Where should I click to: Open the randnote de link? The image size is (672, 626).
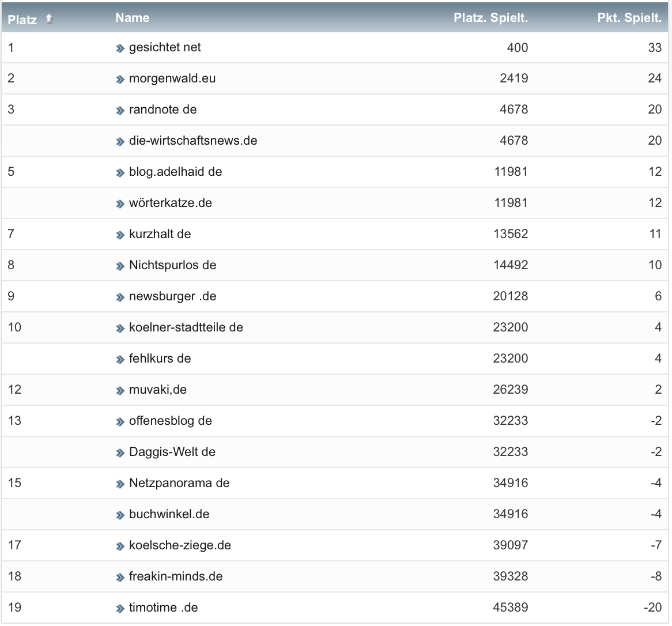[163, 110]
